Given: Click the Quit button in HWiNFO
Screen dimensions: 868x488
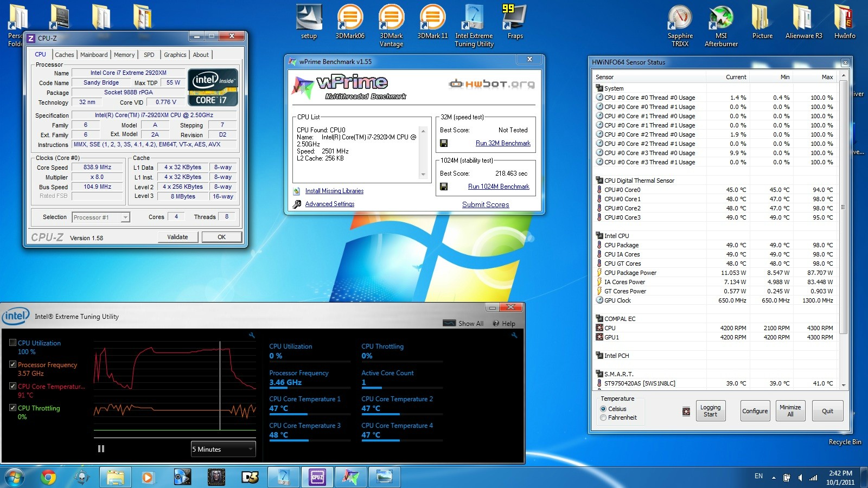Looking at the screenshot, I should [827, 411].
